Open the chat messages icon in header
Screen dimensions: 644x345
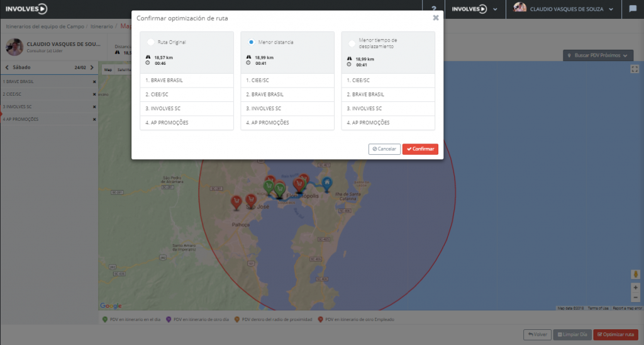(x=632, y=9)
